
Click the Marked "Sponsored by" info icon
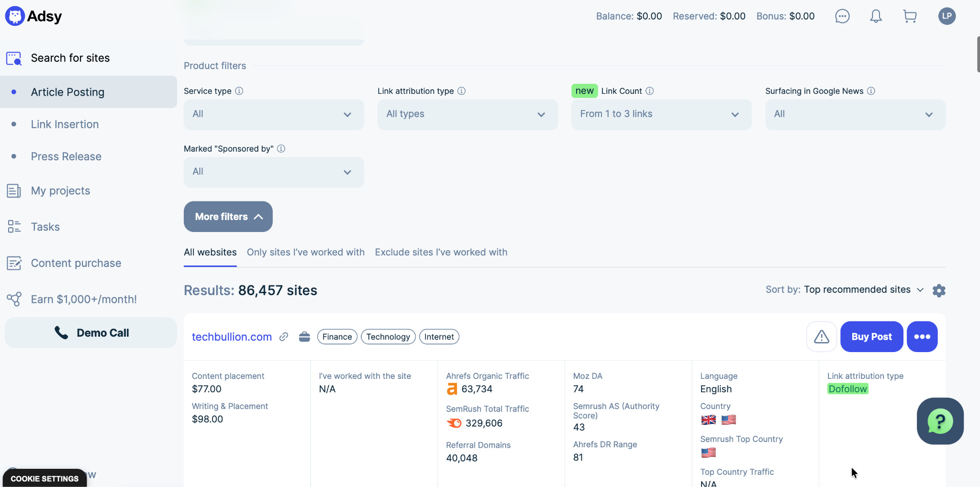(281, 149)
